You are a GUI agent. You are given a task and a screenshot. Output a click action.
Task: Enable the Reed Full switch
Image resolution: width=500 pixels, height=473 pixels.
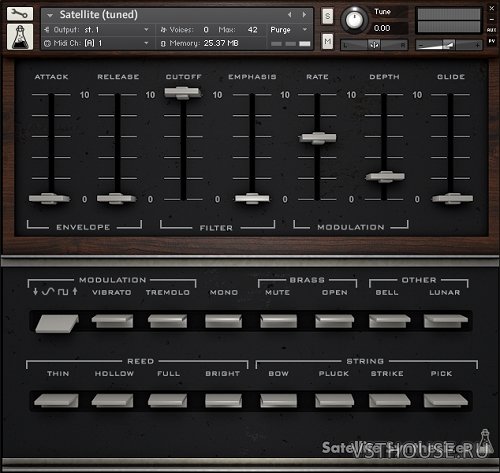coord(167,401)
